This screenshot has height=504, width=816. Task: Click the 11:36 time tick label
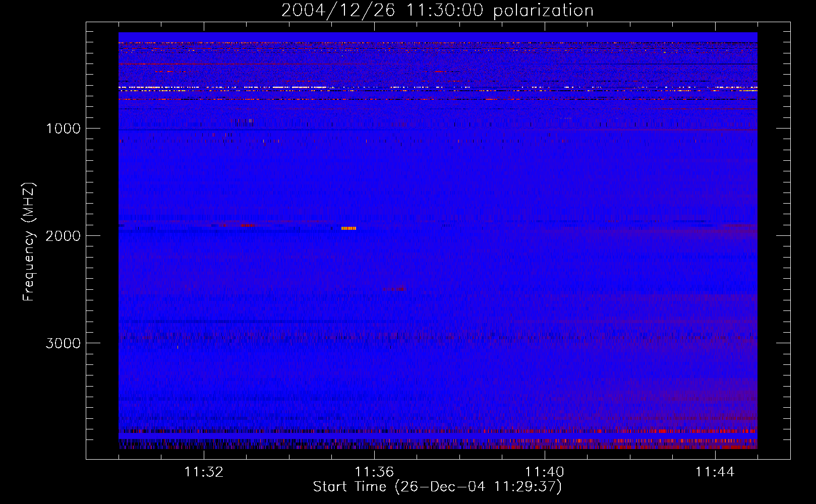(374, 472)
